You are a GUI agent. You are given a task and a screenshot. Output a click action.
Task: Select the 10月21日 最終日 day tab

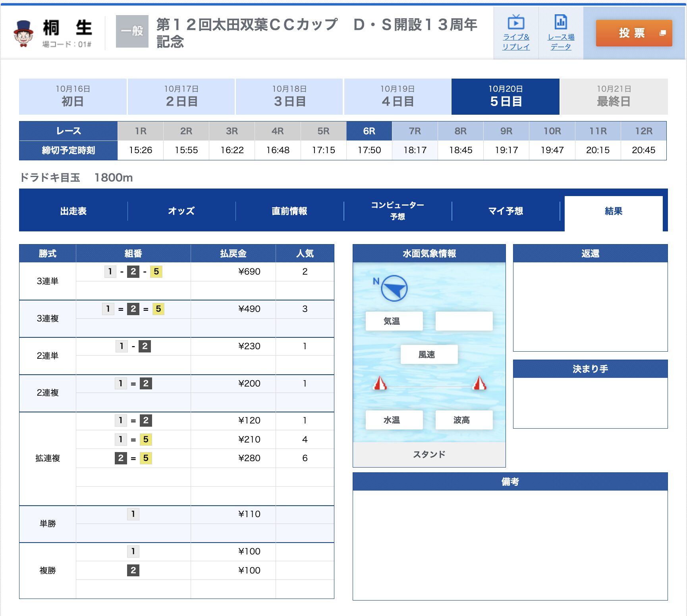tap(614, 96)
